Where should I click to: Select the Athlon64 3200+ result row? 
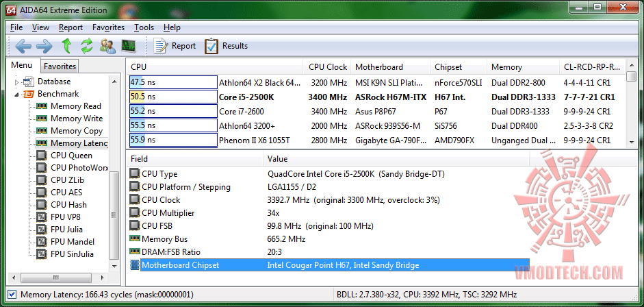[x=377, y=126]
